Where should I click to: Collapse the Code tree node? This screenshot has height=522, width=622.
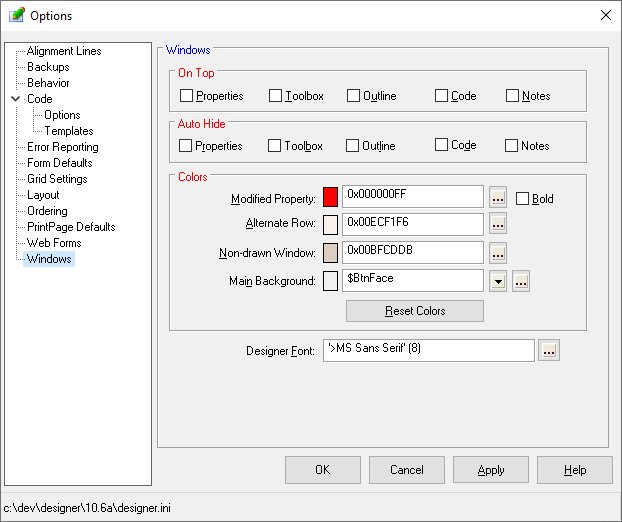click(15, 99)
